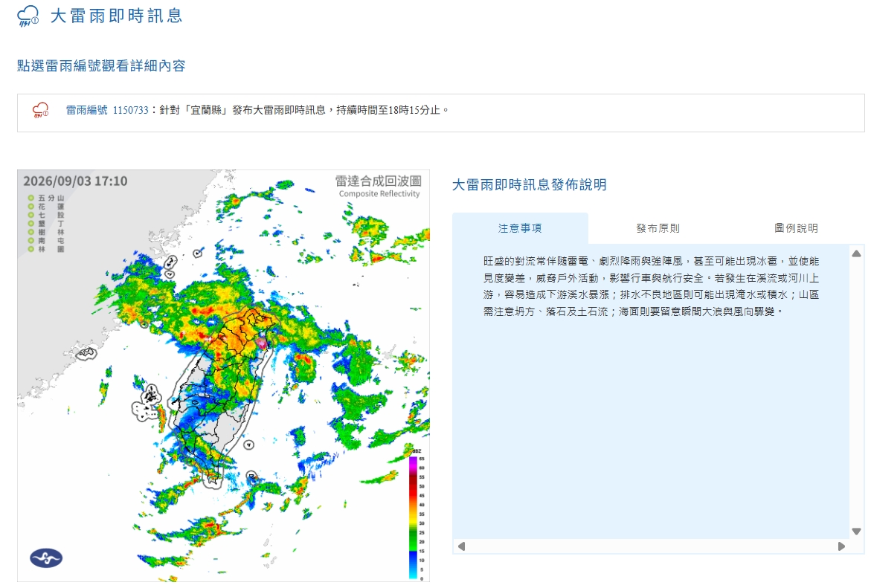Click the 樹林 radar station legend entry
The height and width of the screenshot is (588, 871).
(x=46, y=232)
